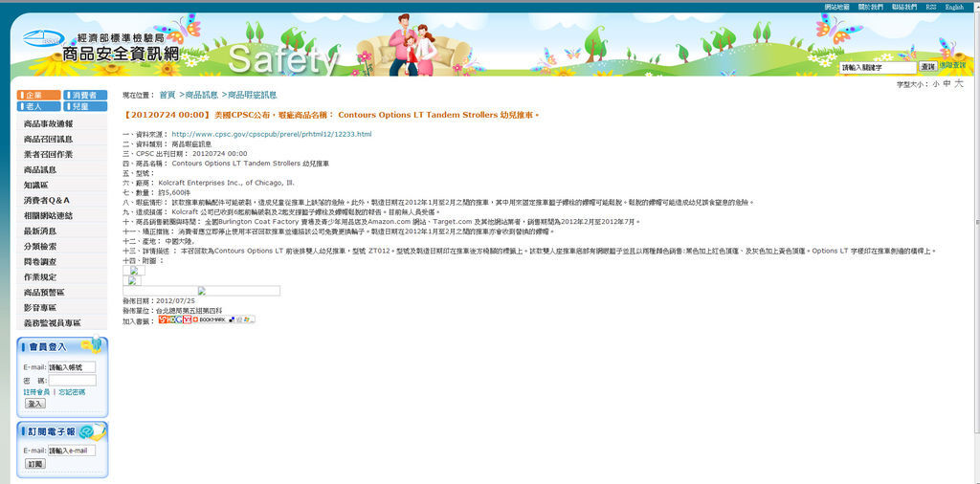980x484 pixels.
Task: Click 網站地圖 in the top bar
Action: pos(836,7)
